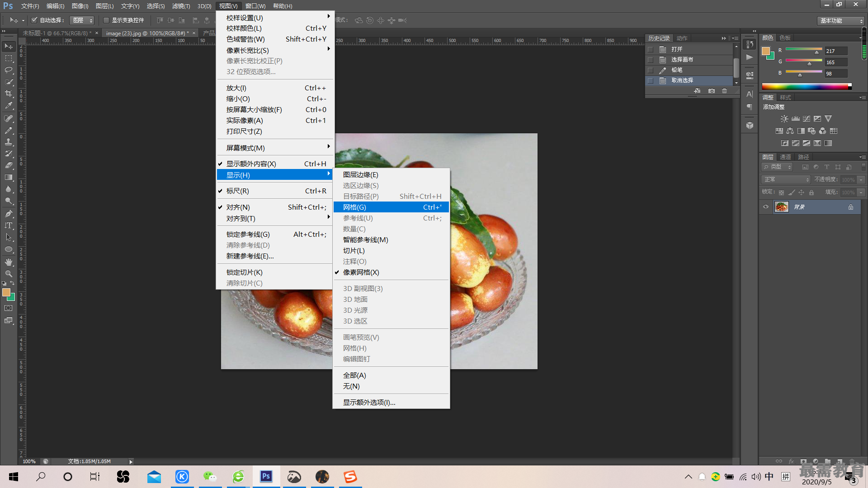Select the Zoom tool
Screen dimensions: 868x488
click(x=9, y=274)
